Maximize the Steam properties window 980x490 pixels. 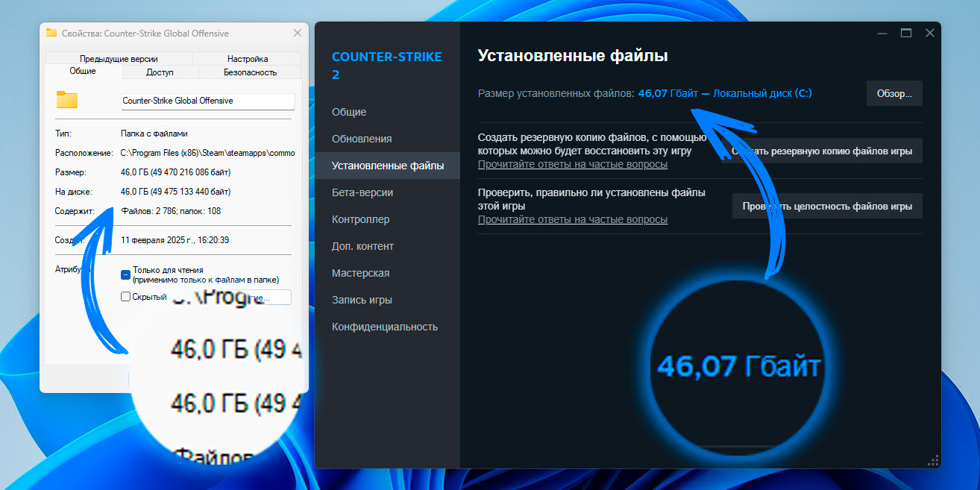click(906, 34)
